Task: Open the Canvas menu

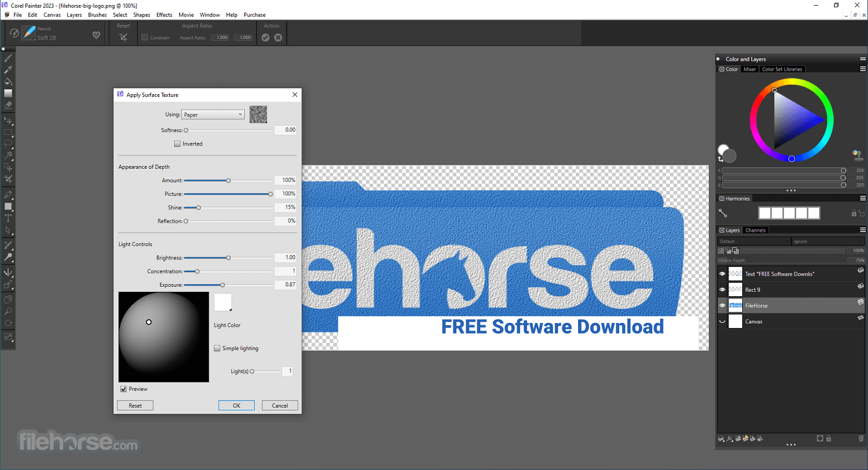Action: 52,15
